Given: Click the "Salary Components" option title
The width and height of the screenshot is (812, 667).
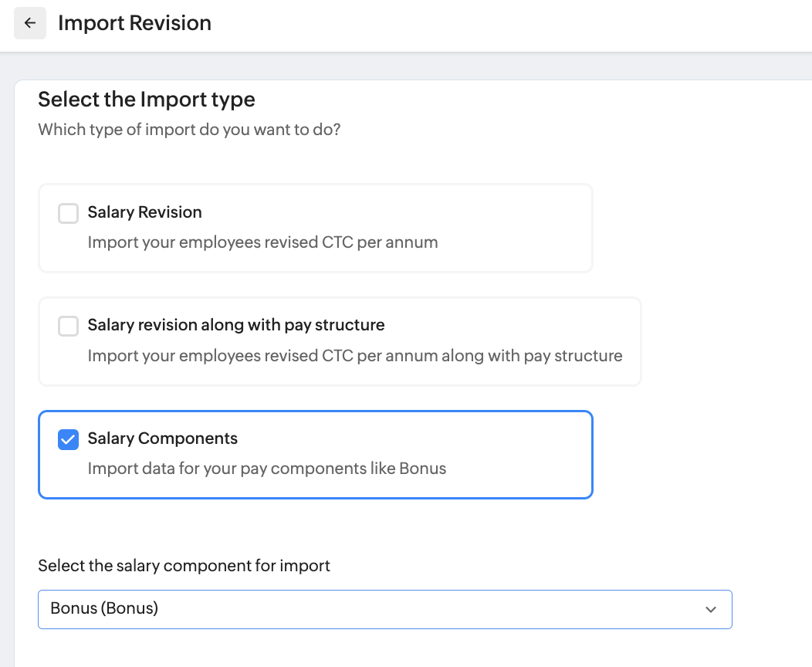Looking at the screenshot, I should [x=162, y=438].
